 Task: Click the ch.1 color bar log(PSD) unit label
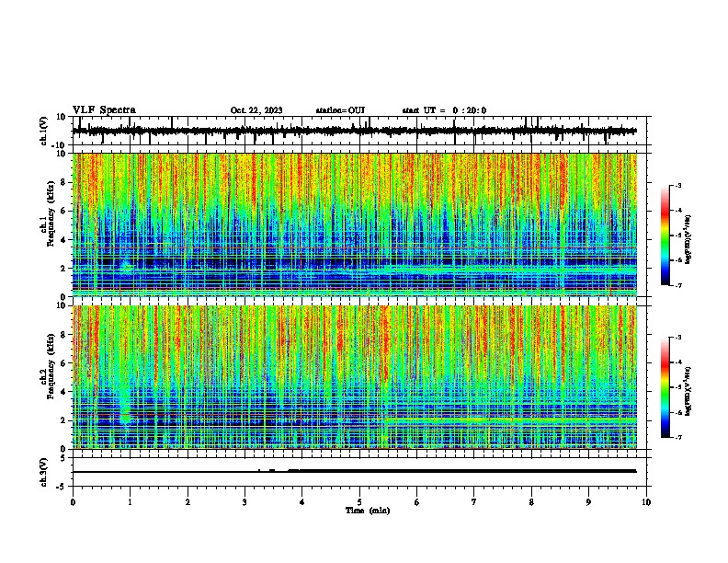[688, 239]
